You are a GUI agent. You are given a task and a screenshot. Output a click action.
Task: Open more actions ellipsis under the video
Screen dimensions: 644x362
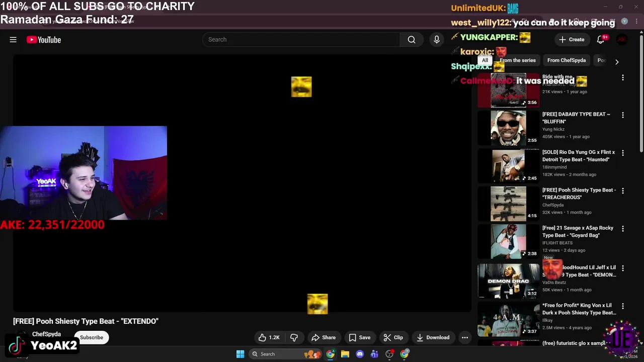[x=465, y=337]
